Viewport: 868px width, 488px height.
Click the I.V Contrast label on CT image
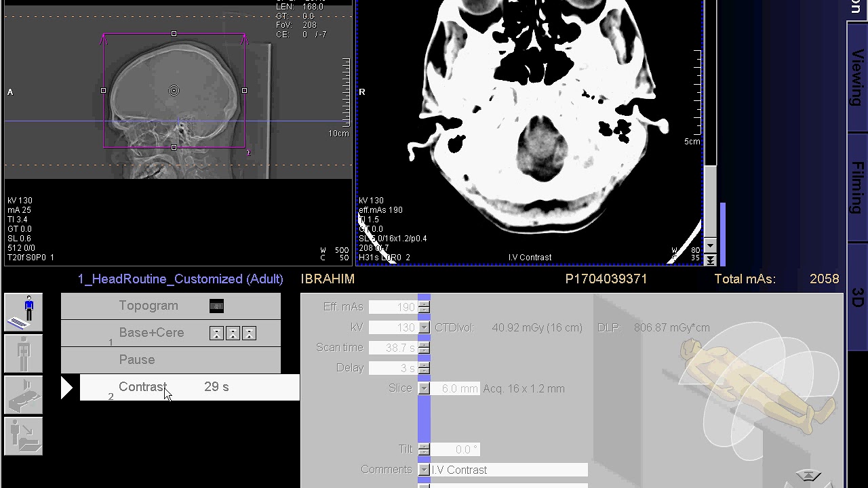pyautogui.click(x=530, y=258)
